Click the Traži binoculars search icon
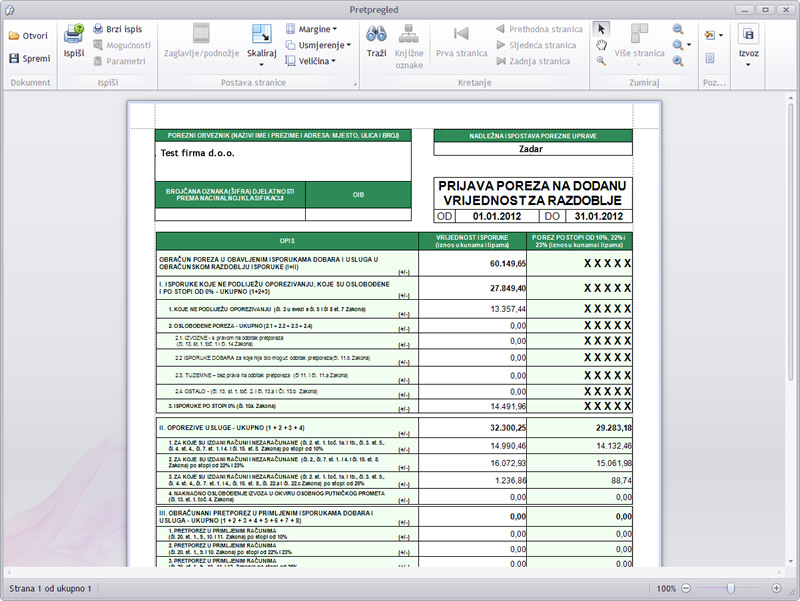This screenshot has width=800, height=601. pos(376,34)
